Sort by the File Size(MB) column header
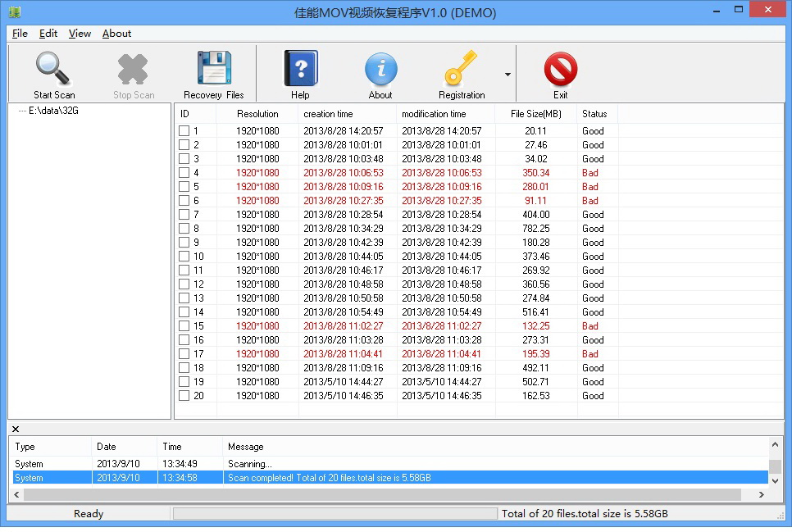Viewport: 792px width, 532px height. coord(535,114)
